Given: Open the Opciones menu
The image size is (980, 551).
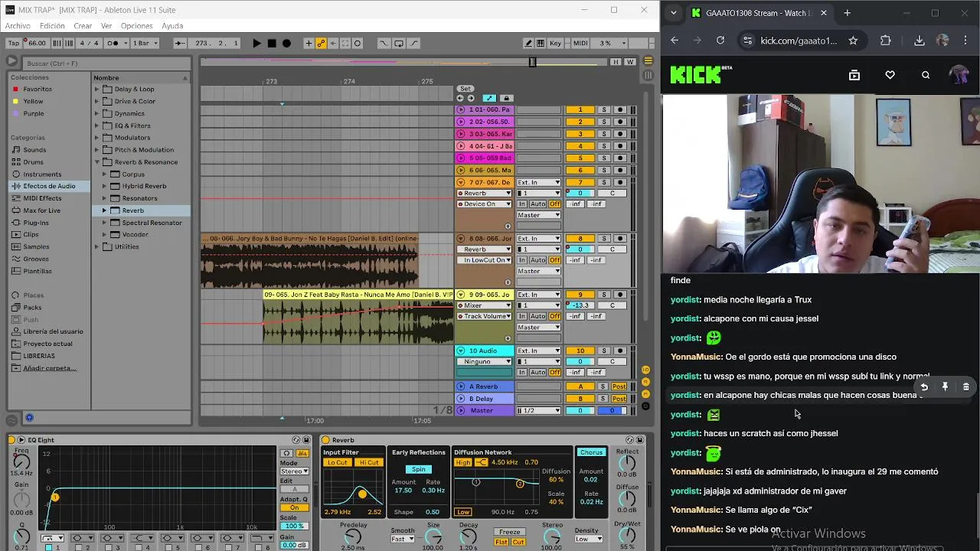Looking at the screenshot, I should [x=137, y=26].
